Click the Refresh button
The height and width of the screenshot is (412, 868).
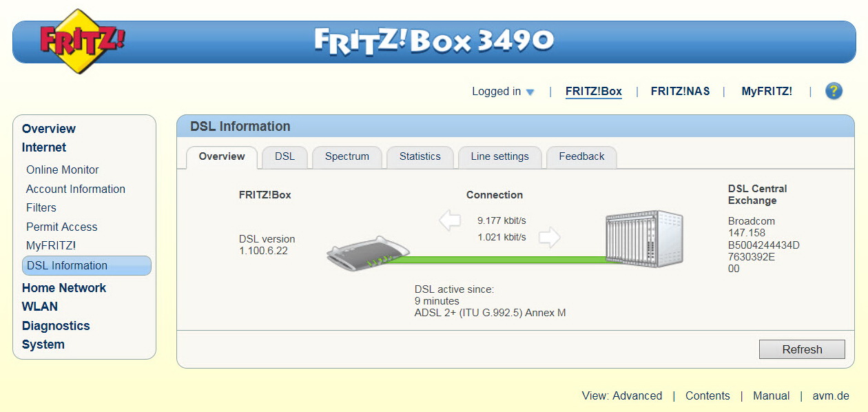tap(802, 349)
